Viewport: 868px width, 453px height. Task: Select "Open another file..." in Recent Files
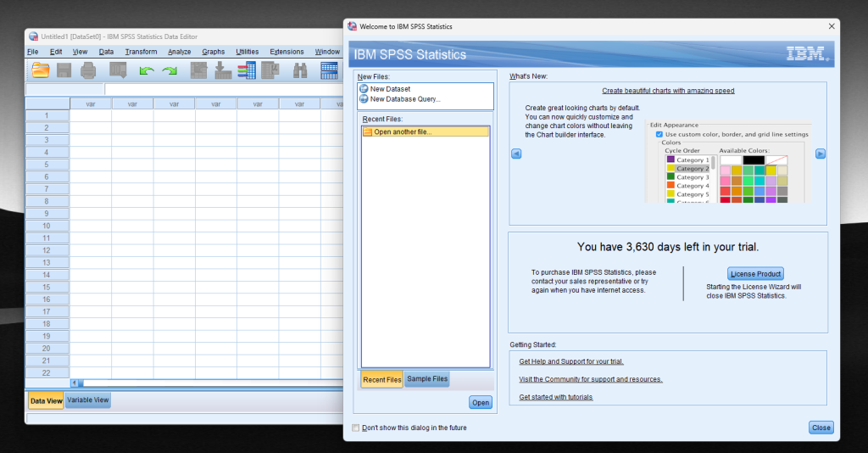tap(402, 132)
